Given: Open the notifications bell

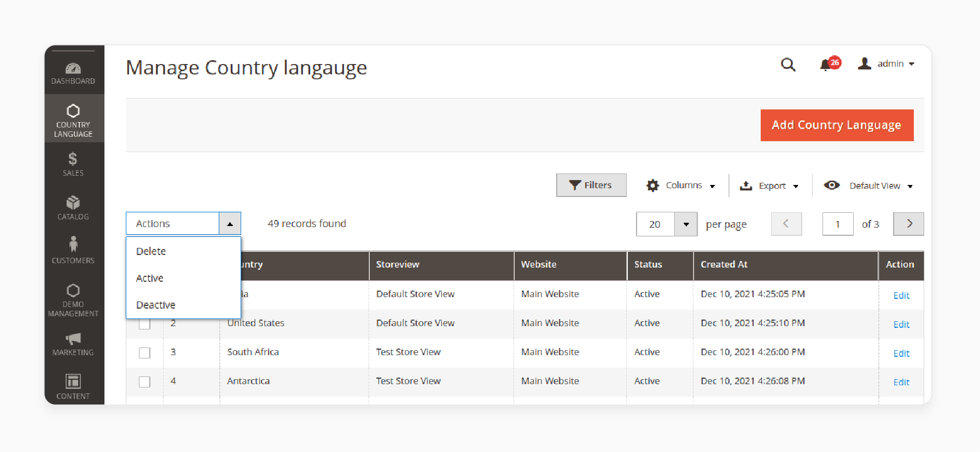Looking at the screenshot, I should [826, 65].
